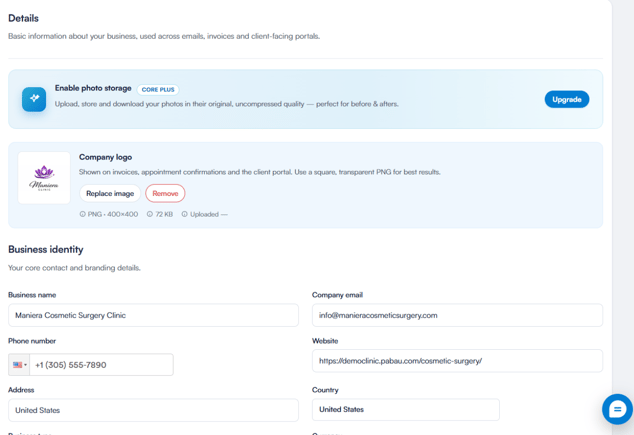The height and width of the screenshot is (435, 634).
Task: Click the 72 KB info icon
Action: point(150,214)
